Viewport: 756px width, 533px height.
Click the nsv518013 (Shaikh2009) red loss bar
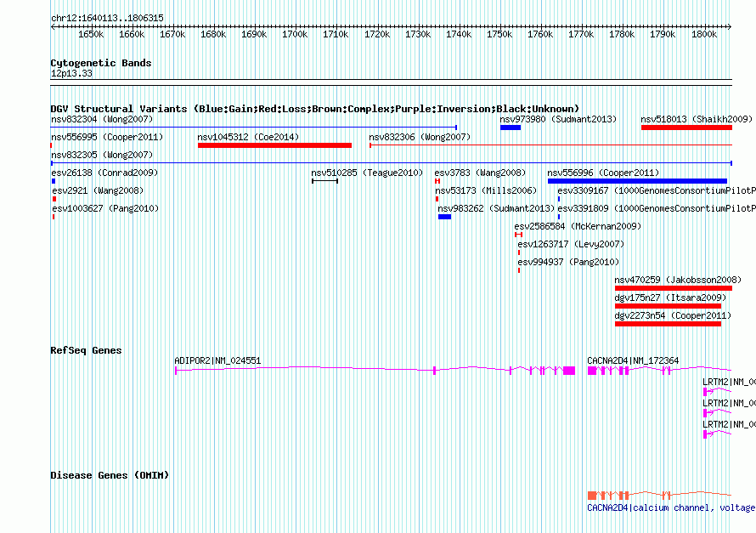pos(686,128)
